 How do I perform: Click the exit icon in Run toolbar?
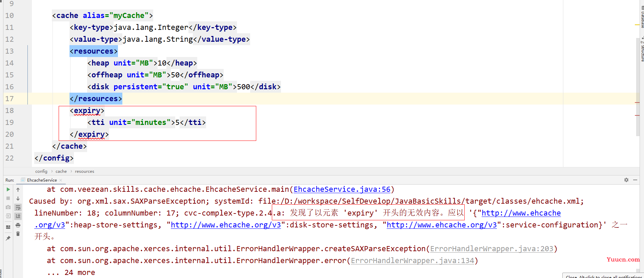pos(8,216)
